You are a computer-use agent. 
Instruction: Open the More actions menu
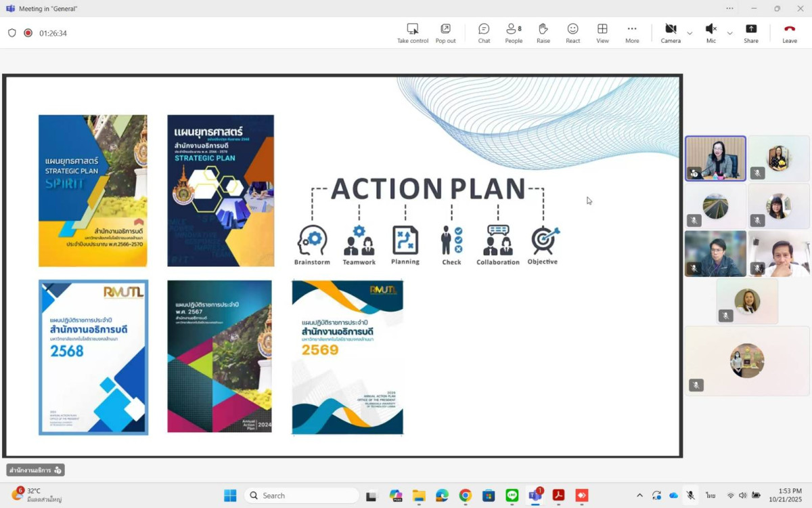click(x=632, y=33)
